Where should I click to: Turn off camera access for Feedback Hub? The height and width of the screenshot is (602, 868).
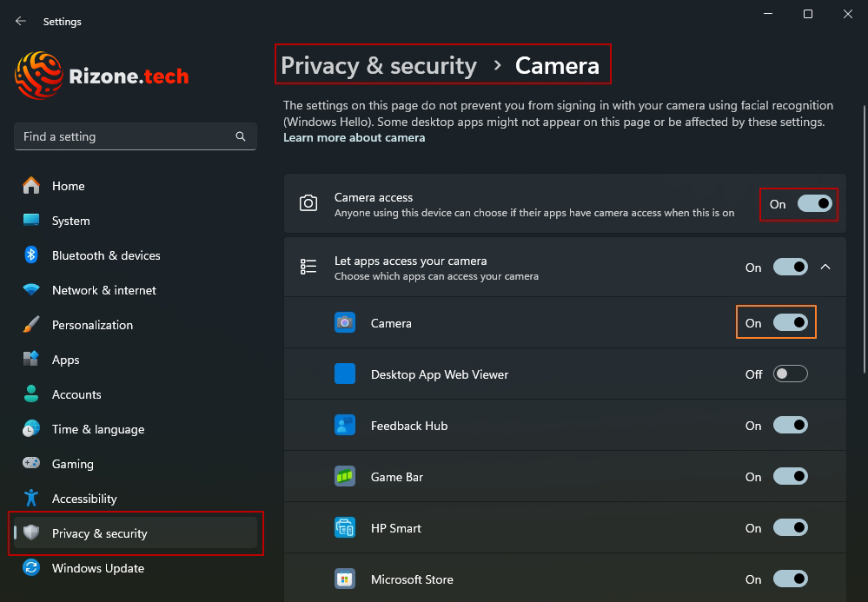[790, 425]
